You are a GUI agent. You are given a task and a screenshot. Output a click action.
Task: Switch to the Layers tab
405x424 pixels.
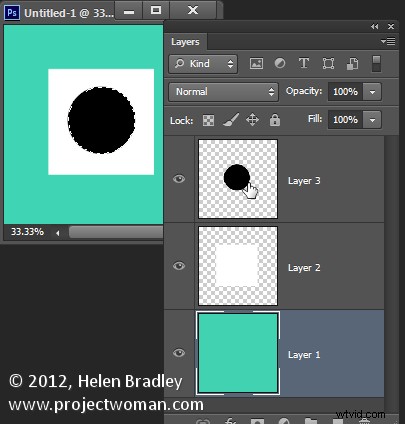[185, 42]
